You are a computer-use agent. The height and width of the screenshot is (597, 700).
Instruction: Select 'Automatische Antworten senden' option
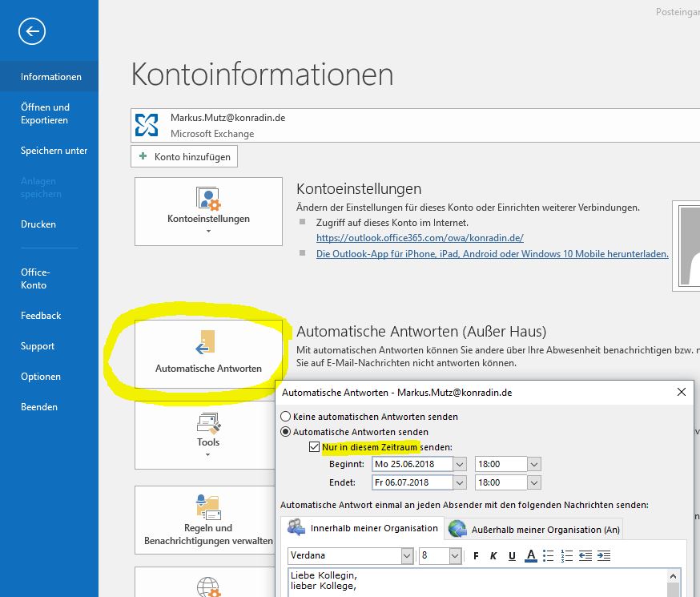pyautogui.click(x=286, y=432)
